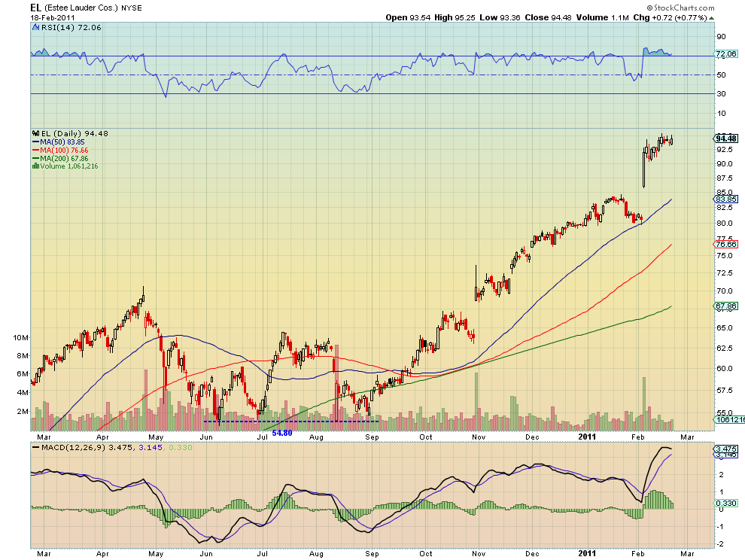
Task: Click the 90.0 price axis label
Action: (x=725, y=163)
